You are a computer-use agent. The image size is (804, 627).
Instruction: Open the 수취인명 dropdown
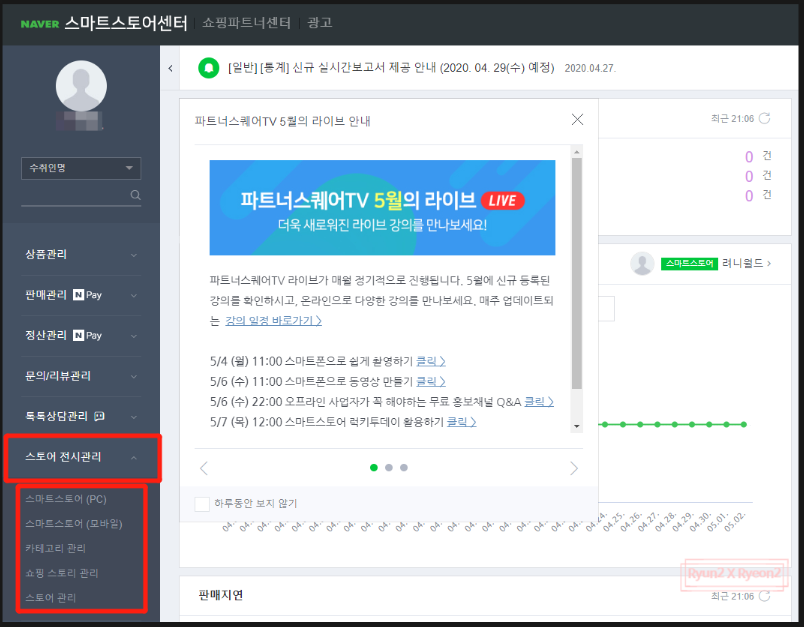[x=81, y=168]
